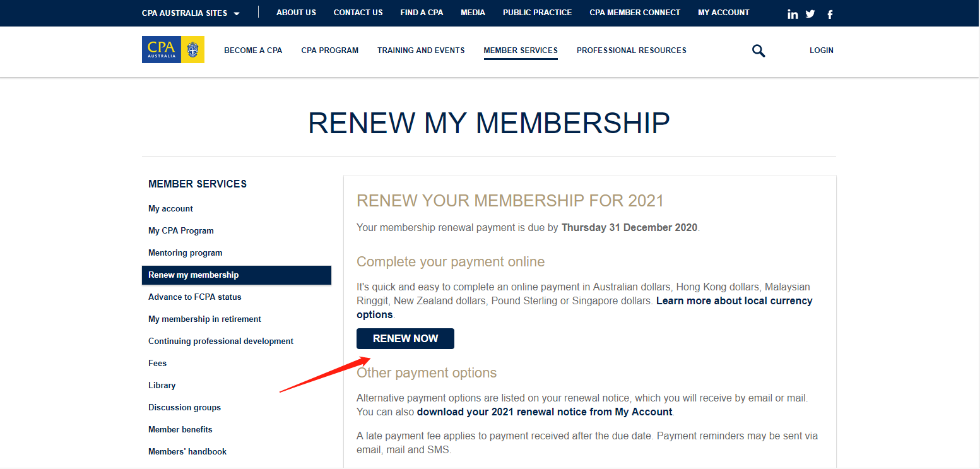
Task: Click the CPA Australia logo
Action: pyautogui.click(x=173, y=50)
